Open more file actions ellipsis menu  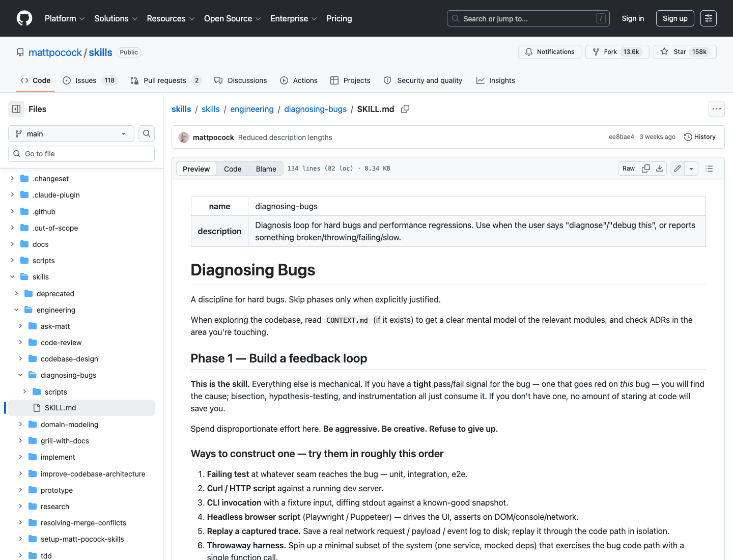click(717, 109)
